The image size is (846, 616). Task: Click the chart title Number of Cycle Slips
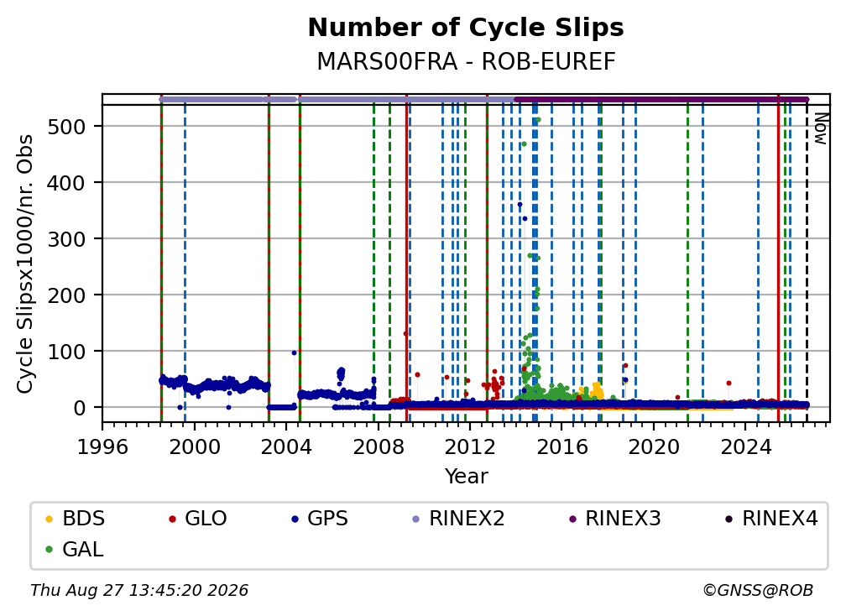(x=466, y=27)
